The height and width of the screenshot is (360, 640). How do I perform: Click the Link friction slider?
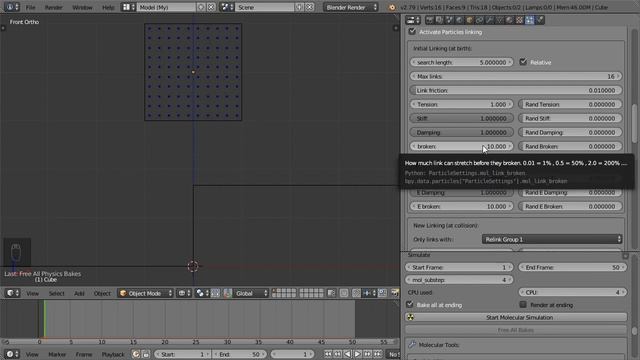[516, 90]
